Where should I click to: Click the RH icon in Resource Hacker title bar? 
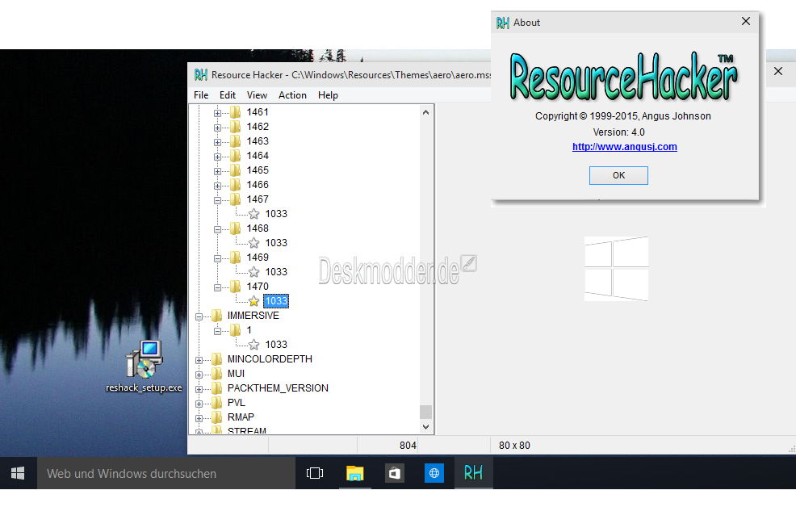click(x=200, y=75)
